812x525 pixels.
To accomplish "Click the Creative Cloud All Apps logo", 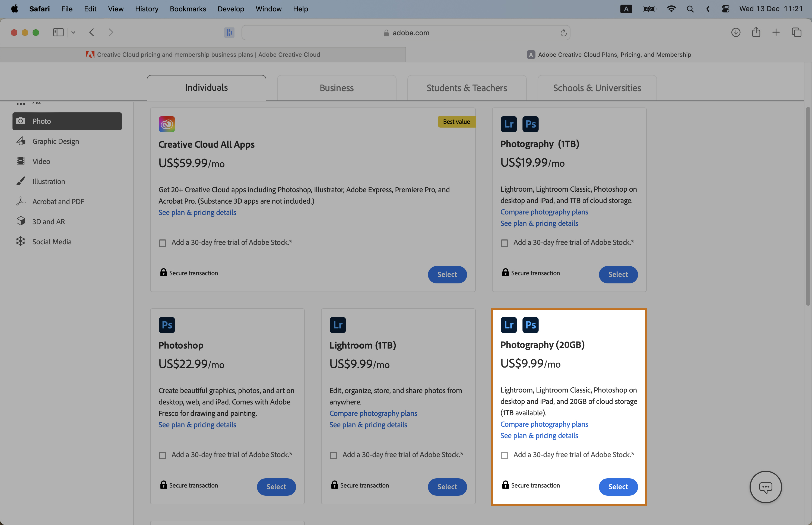I will click(x=167, y=124).
